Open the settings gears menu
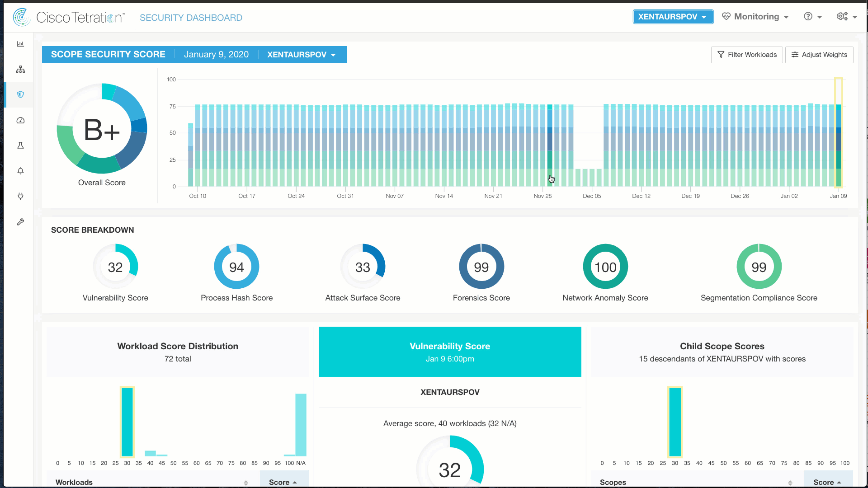The image size is (868, 488). click(846, 17)
